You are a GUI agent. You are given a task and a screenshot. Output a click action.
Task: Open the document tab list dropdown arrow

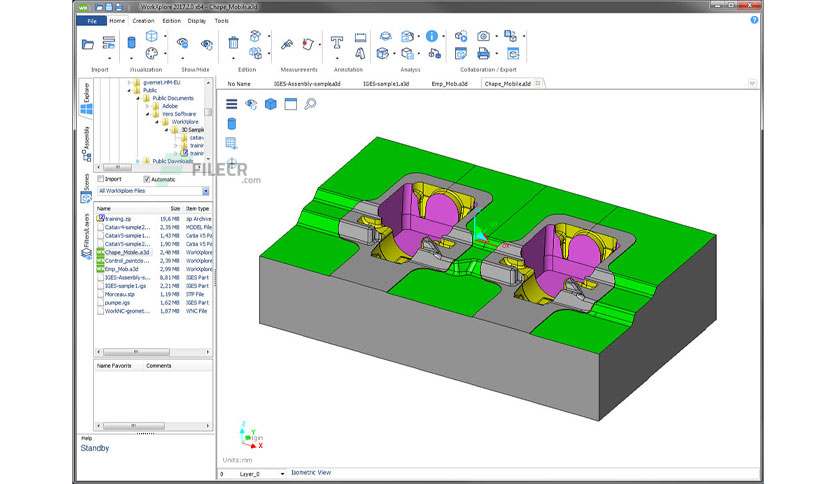(x=752, y=84)
